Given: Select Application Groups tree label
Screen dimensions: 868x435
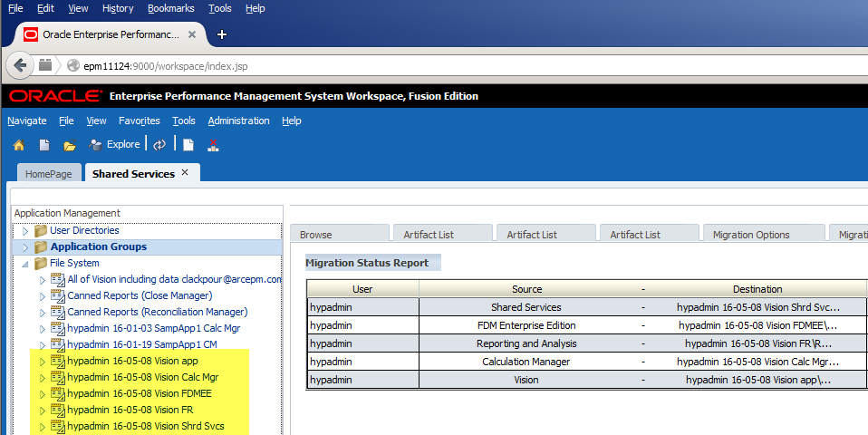Looking at the screenshot, I should pyautogui.click(x=99, y=246).
